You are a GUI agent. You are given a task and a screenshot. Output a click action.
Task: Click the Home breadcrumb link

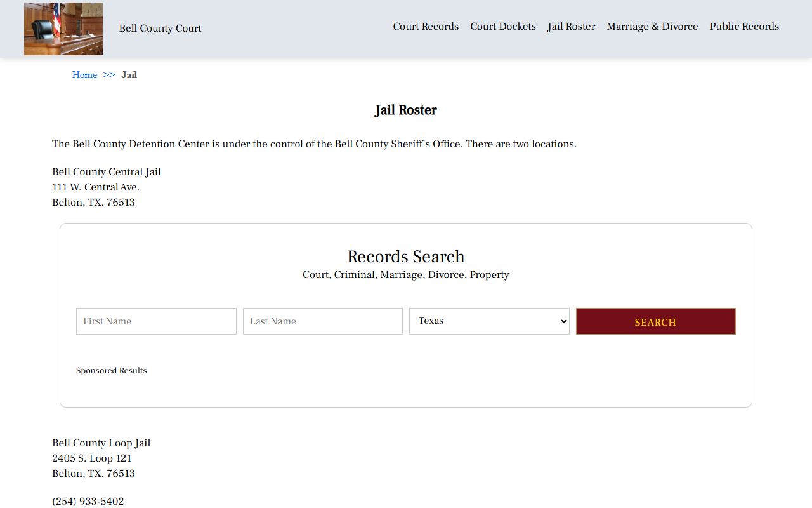[84, 75]
